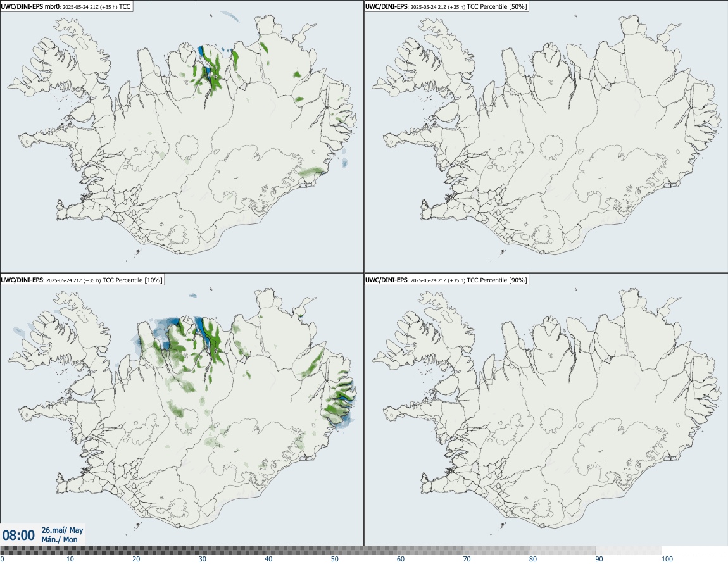
Task: Select the 10% percentile Iceland map panel
Action: tap(182, 410)
